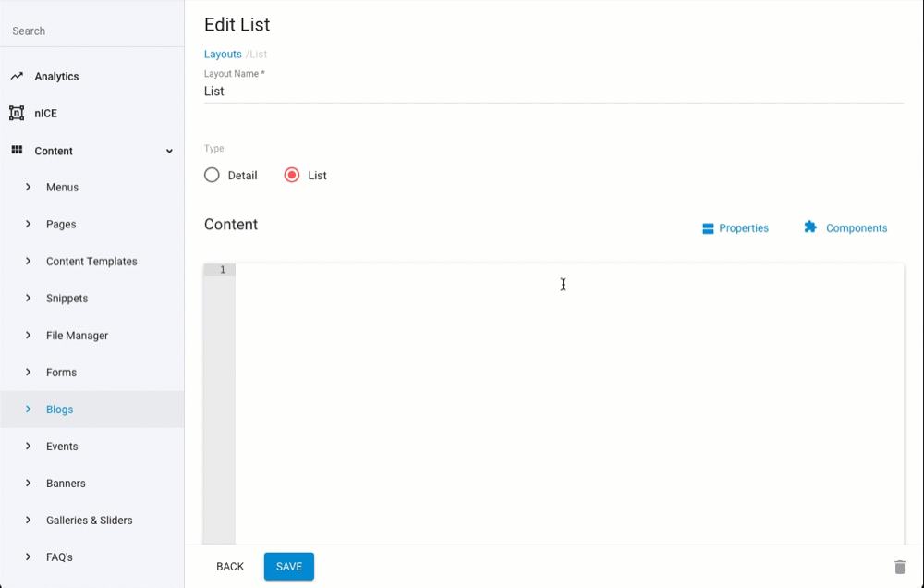Follow the Layouts breadcrumb link
The height and width of the screenshot is (588, 924).
(223, 55)
